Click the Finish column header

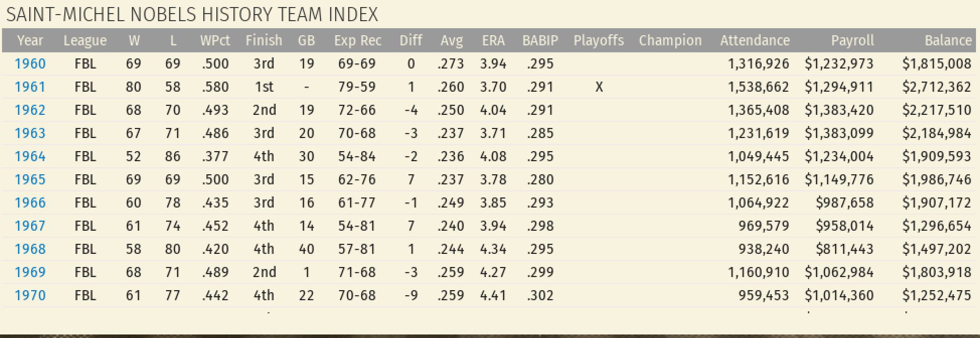click(x=264, y=41)
